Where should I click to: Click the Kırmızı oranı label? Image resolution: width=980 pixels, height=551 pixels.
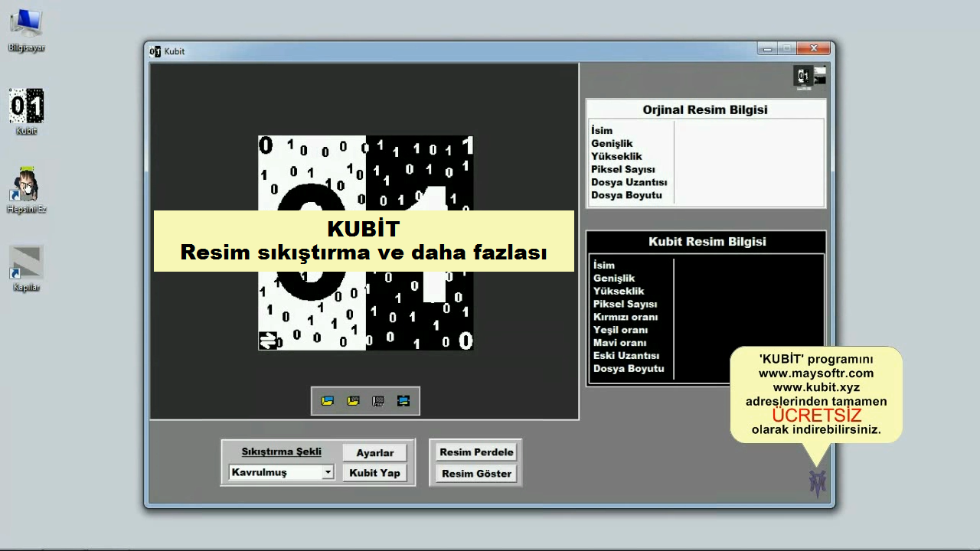(626, 317)
